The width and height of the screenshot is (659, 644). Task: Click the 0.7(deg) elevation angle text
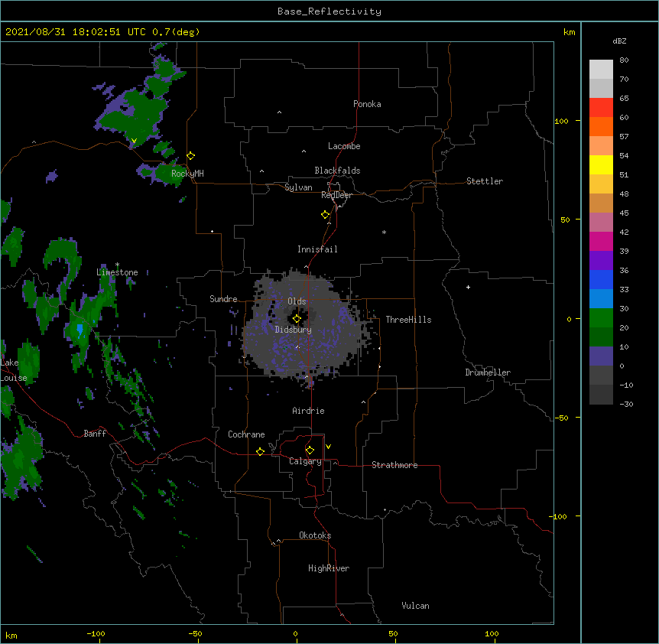tap(176, 32)
